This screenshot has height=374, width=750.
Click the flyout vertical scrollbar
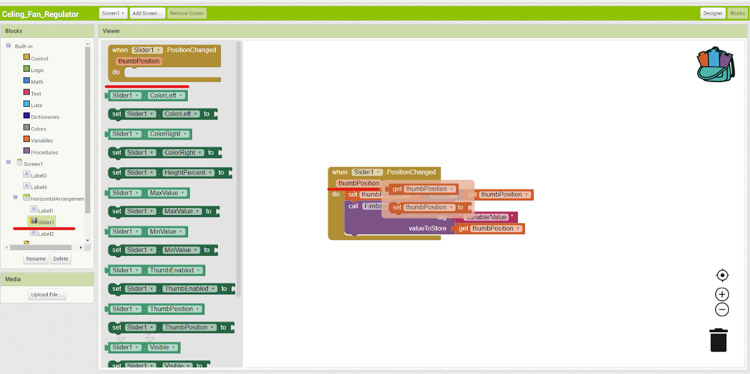(239, 168)
